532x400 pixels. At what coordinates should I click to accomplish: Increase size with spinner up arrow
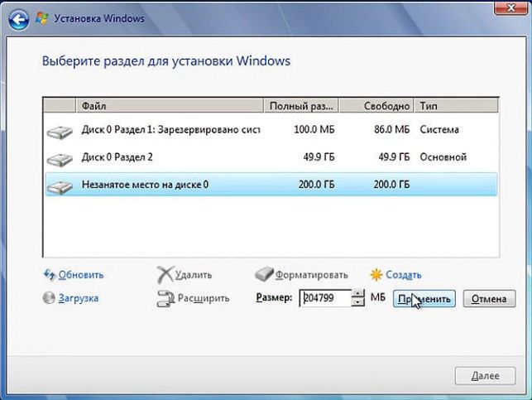pos(358,293)
